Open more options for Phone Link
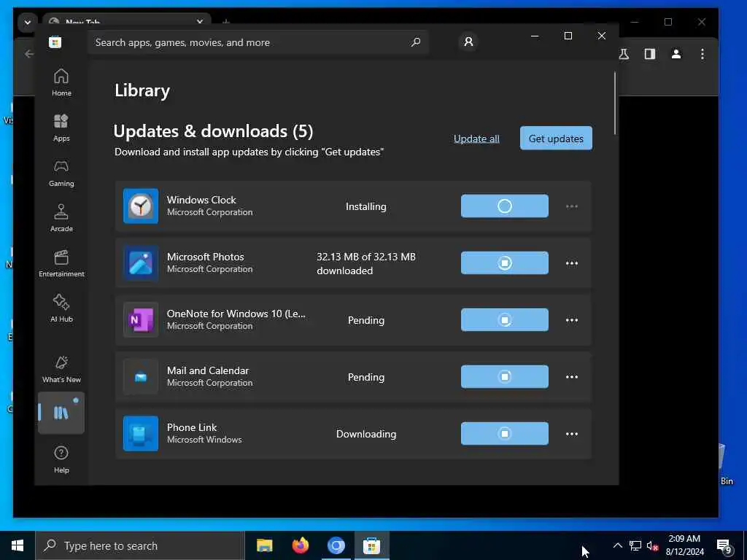 point(572,434)
